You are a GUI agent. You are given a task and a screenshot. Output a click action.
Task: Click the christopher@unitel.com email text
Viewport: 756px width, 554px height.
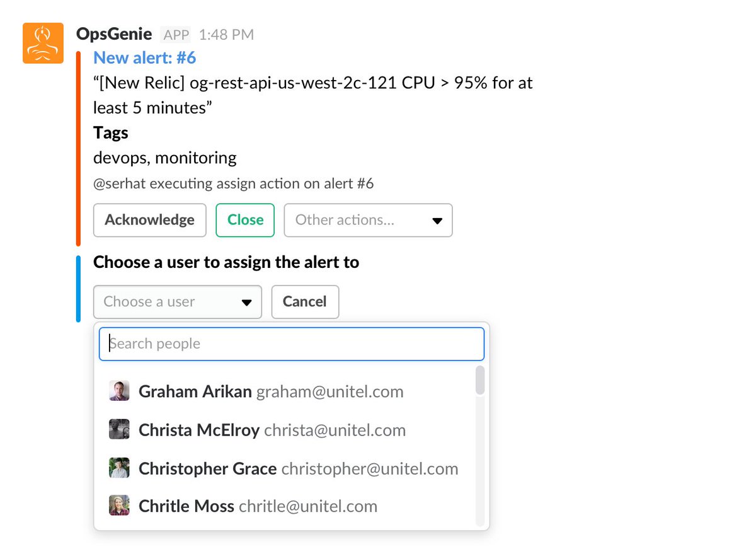370,468
